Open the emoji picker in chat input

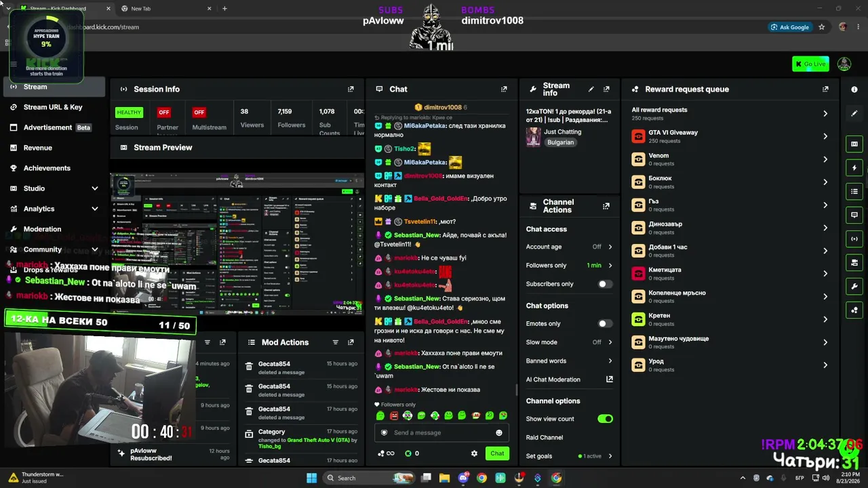coord(499,433)
